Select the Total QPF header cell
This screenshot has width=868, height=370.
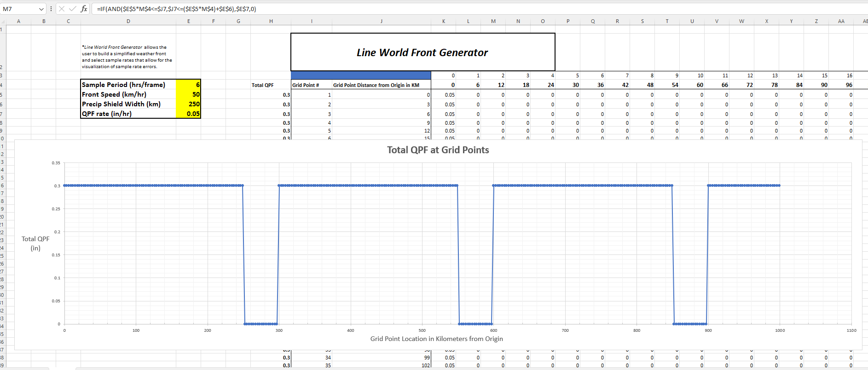pos(271,85)
